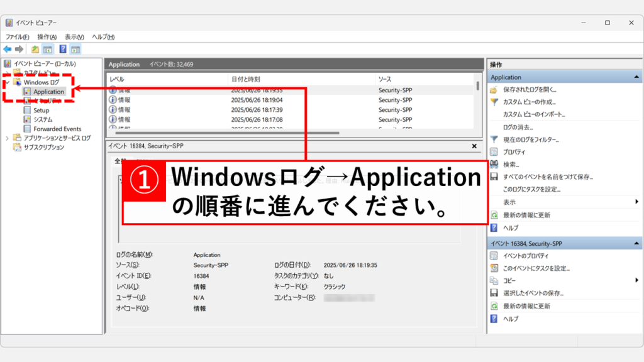Click the Forward arrow toolbar icon
Image resolution: width=644 pixels, height=362 pixels.
19,49
